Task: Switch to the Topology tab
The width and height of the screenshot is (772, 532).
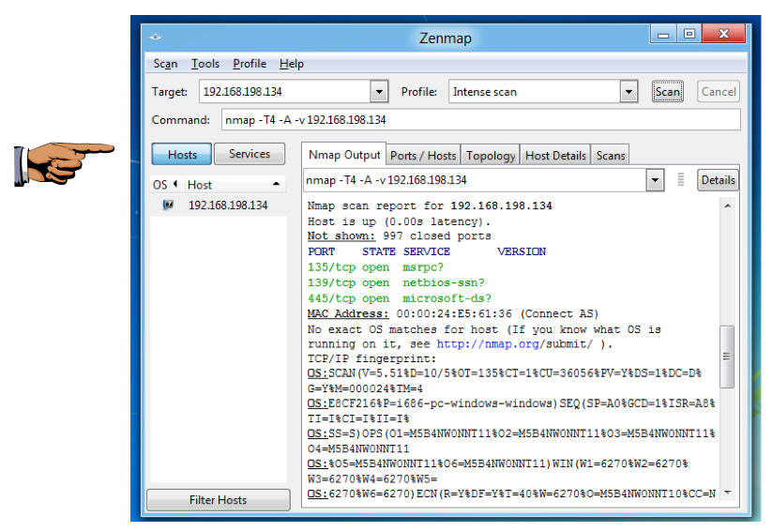Action: [x=491, y=156]
